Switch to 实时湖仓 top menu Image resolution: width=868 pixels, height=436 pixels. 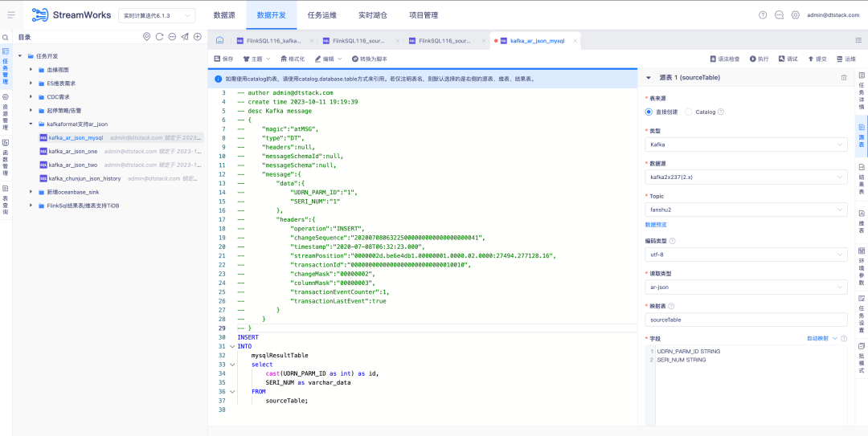point(373,15)
